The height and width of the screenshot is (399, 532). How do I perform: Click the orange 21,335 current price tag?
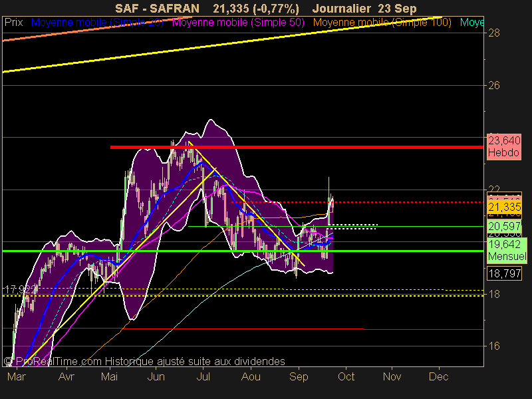(x=504, y=207)
